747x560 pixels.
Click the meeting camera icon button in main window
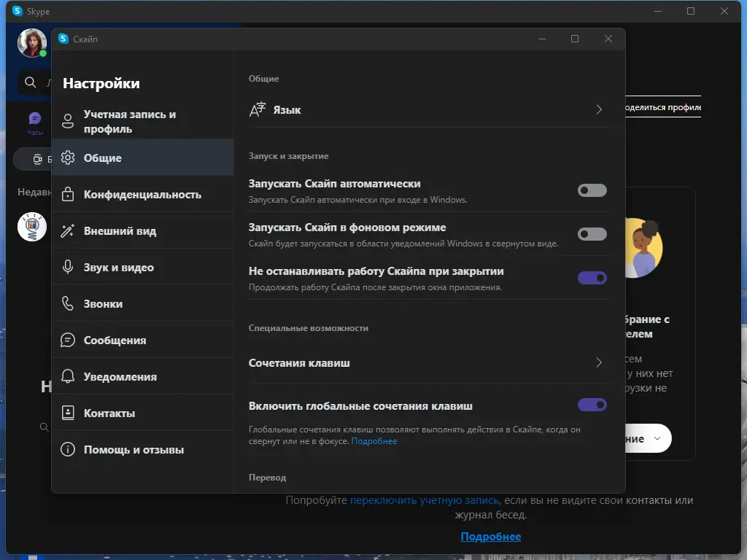coord(37,159)
